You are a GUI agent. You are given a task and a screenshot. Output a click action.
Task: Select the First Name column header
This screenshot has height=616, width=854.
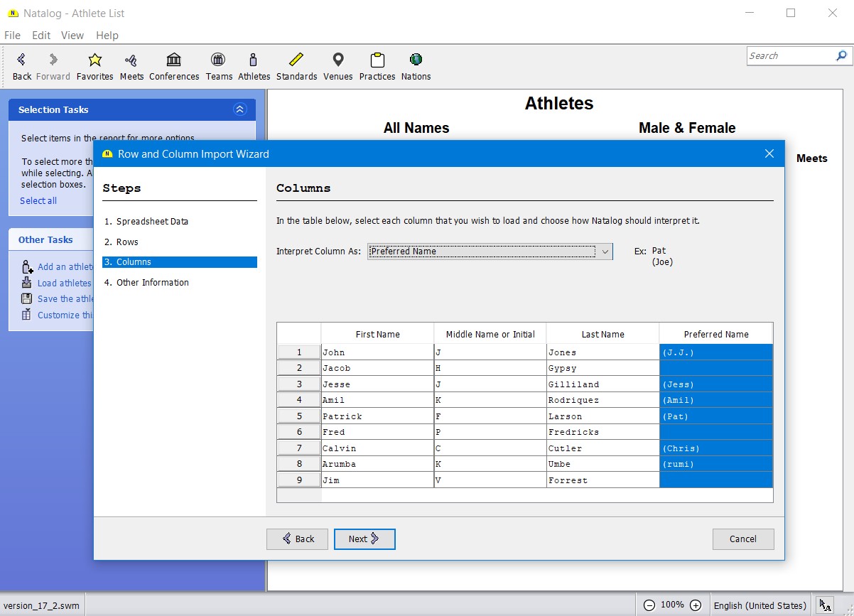(377, 334)
